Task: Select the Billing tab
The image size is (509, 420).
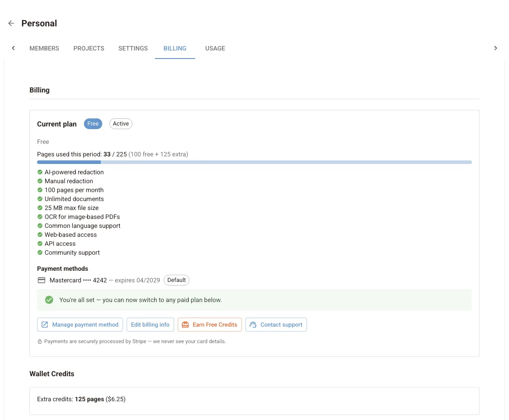Action: 175,48
